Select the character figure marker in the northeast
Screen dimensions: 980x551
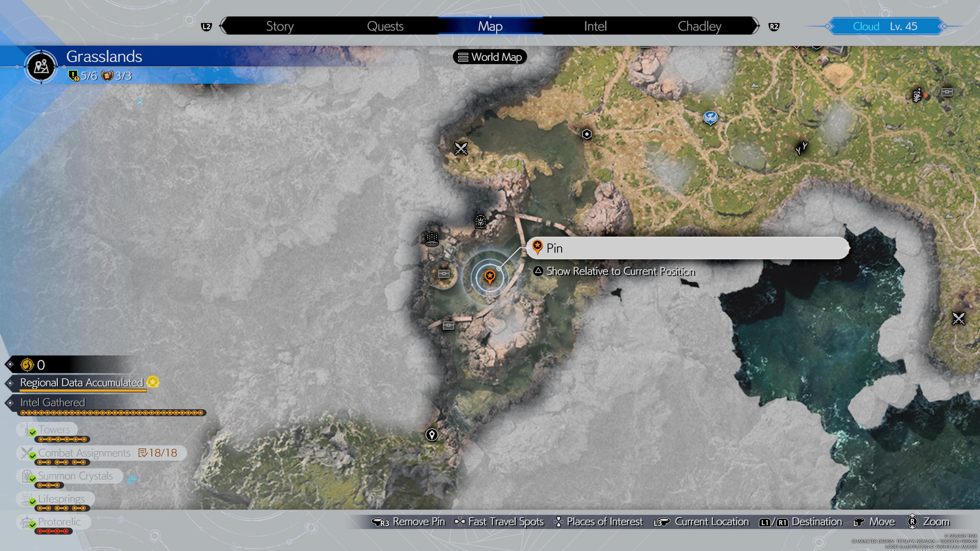click(918, 95)
